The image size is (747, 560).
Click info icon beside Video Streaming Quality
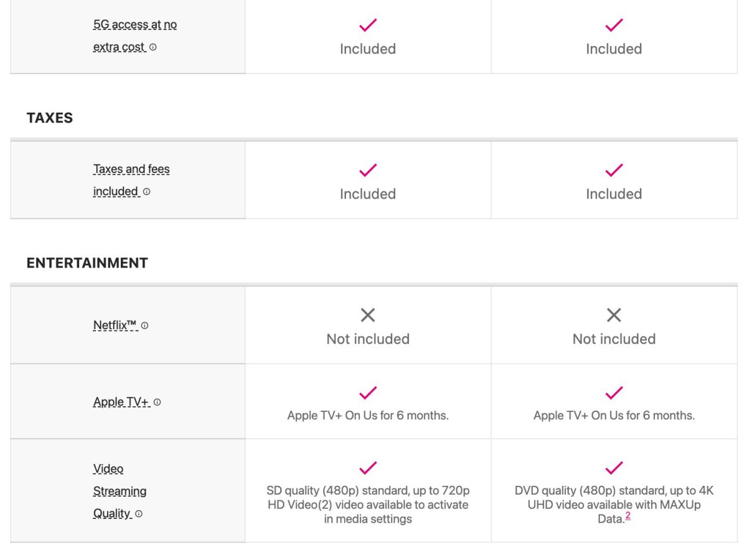tap(139, 514)
